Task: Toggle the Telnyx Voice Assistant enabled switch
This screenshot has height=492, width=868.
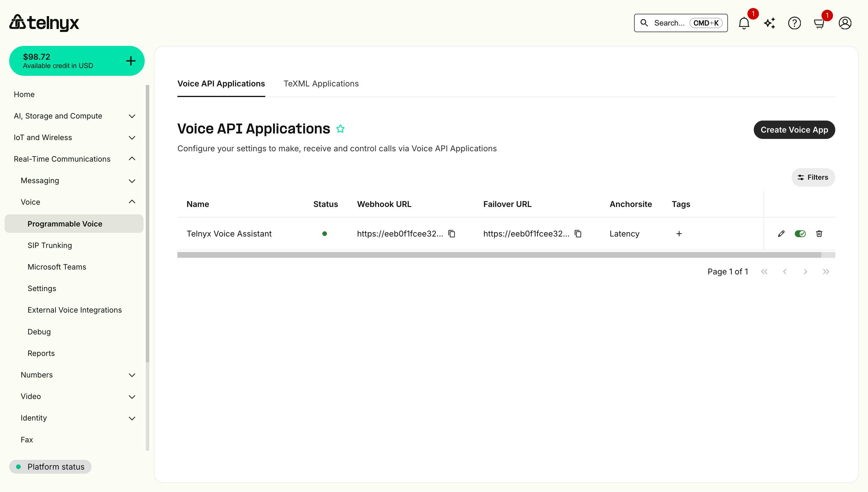Action: click(x=800, y=234)
